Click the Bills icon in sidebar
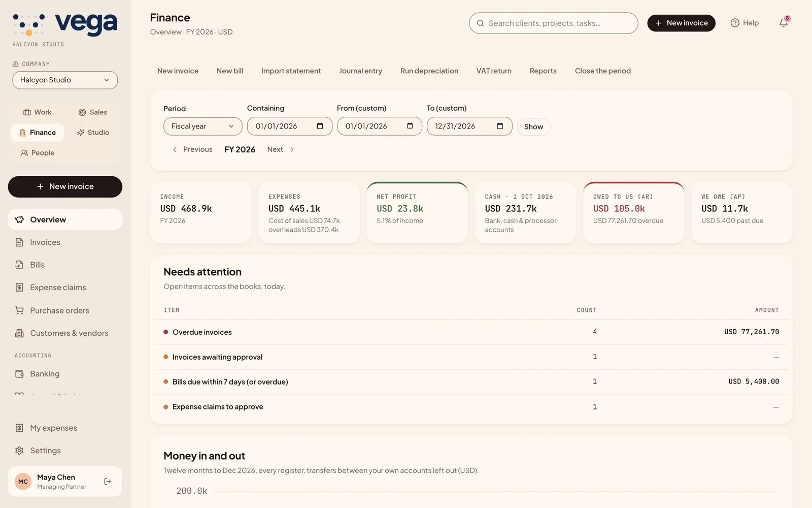 click(x=19, y=265)
